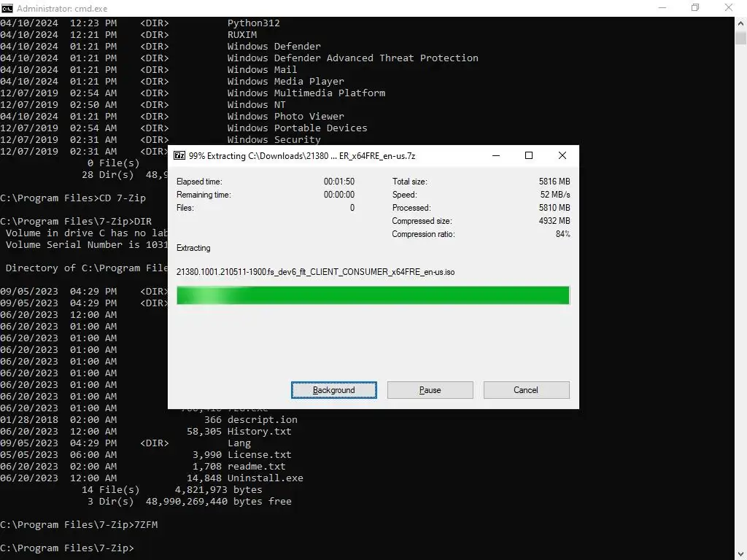Click 'CD 7-Zip' command line in cmd
Image resolution: width=747 pixels, height=560 pixels.
pos(123,198)
